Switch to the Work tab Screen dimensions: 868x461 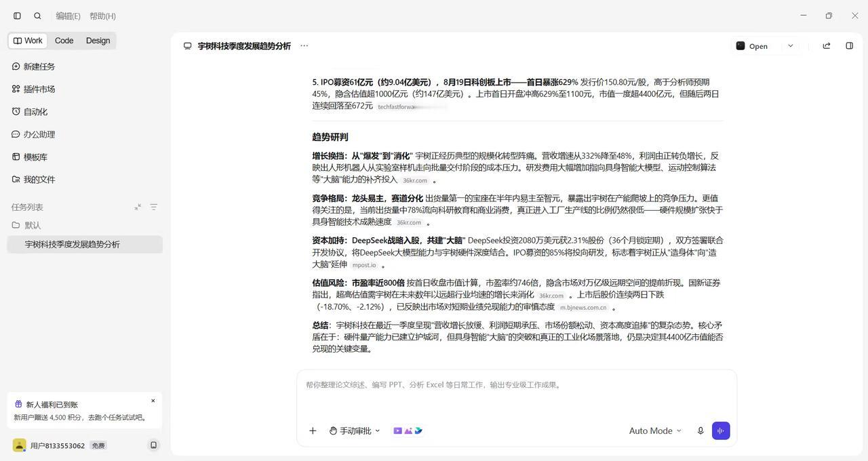tap(28, 41)
